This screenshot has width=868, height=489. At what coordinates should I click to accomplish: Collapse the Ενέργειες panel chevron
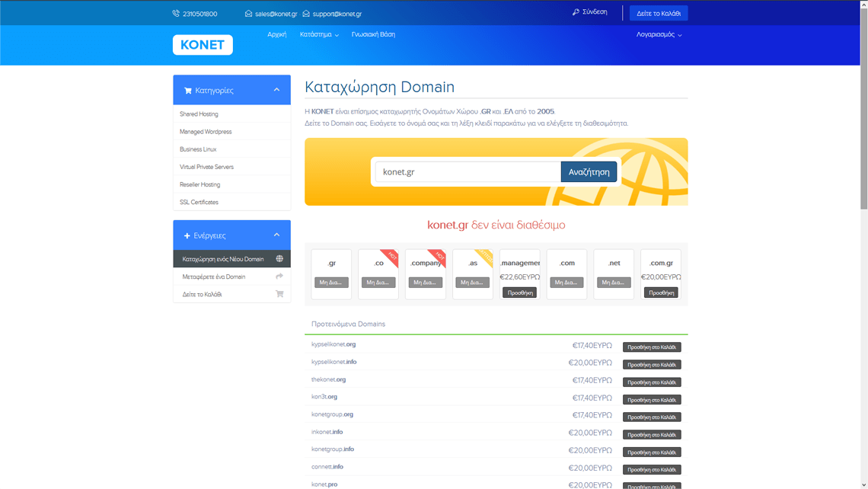pyautogui.click(x=277, y=235)
